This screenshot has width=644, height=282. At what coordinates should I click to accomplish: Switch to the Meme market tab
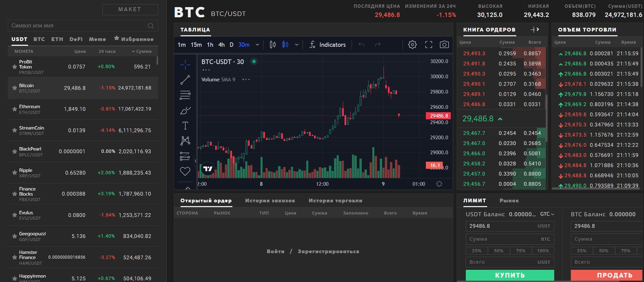pyautogui.click(x=98, y=39)
